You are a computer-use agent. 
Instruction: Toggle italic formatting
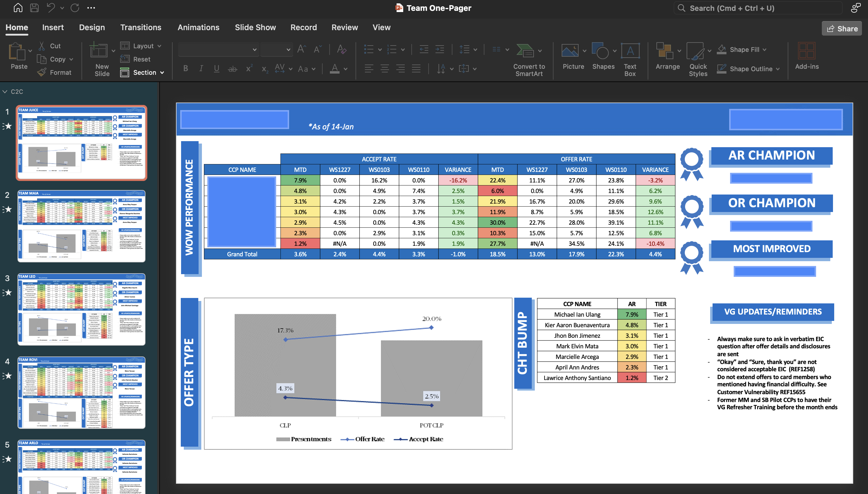pos(201,69)
